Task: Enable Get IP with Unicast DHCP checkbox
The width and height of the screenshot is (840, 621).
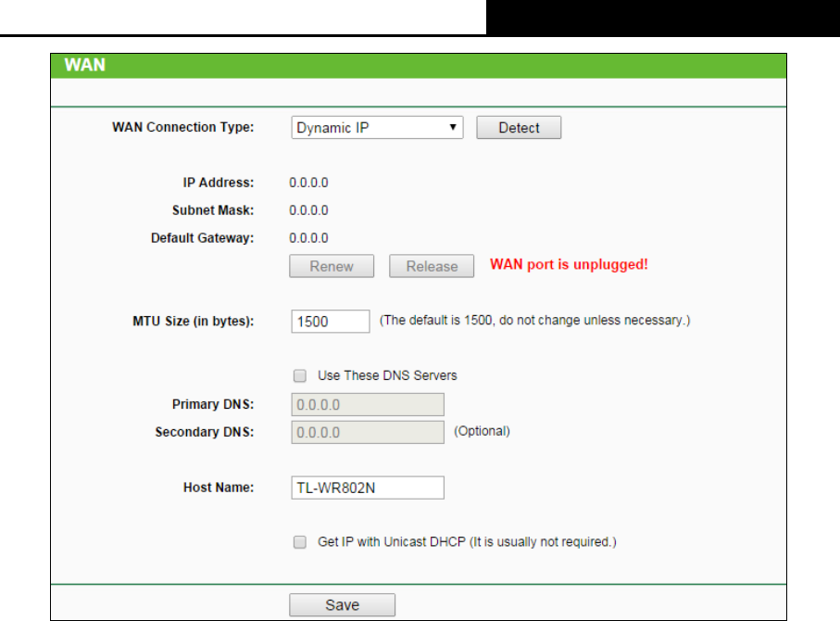Action: click(300, 541)
